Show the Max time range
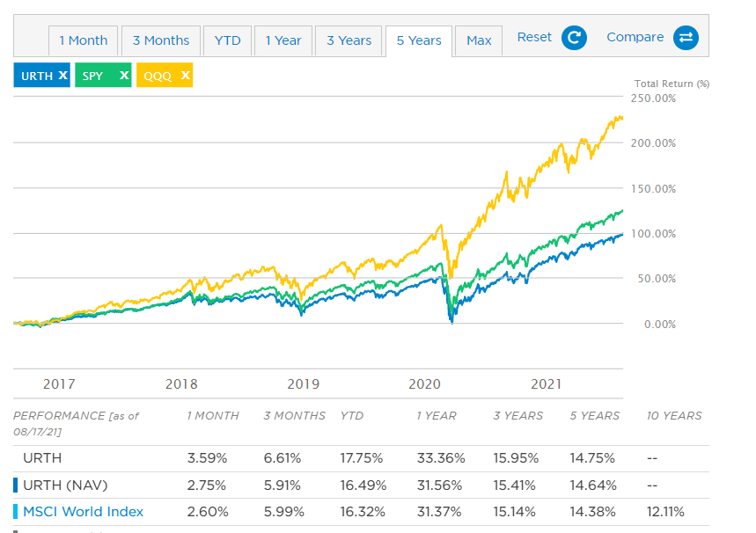756x533 pixels. tap(479, 41)
